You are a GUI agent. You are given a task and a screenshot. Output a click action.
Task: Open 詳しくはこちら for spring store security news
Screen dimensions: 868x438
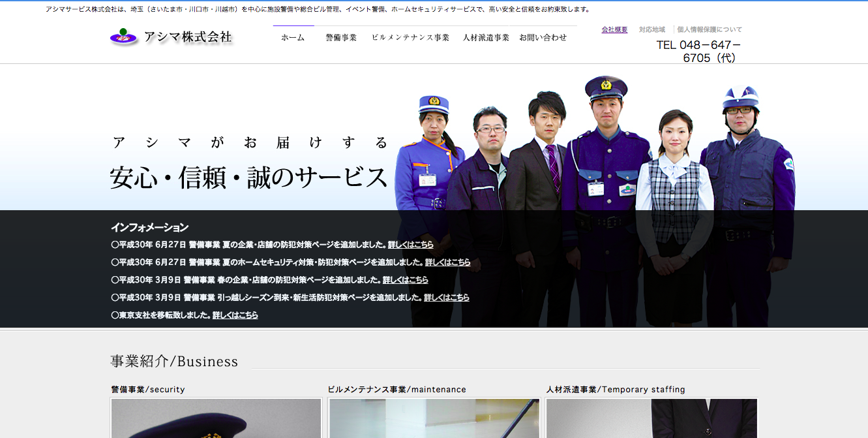[x=406, y=279]
